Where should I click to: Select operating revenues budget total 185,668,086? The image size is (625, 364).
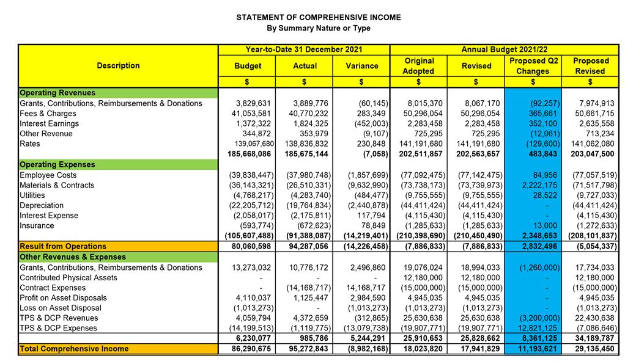(249, 154)
